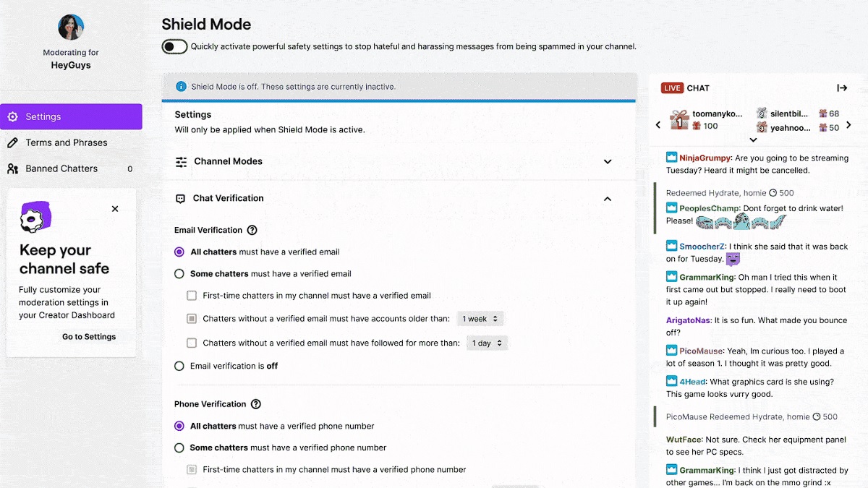Click the right arrow on gifter leaderboard
This screenshot has height=488, width=868.
(x=848, y=124)
